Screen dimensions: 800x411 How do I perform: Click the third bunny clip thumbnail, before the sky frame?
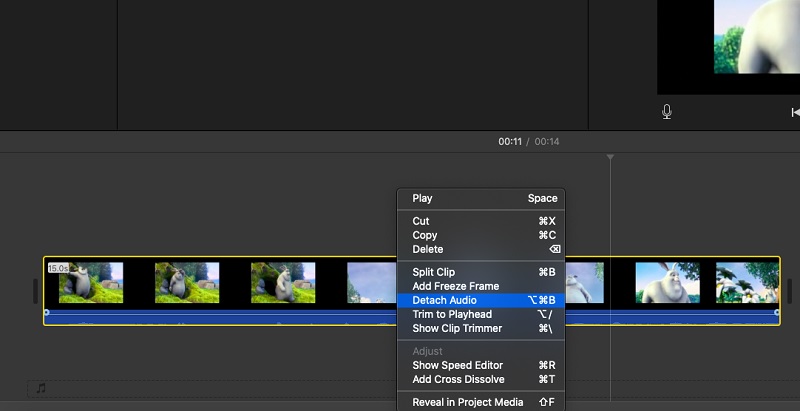[x=283, y=282]
